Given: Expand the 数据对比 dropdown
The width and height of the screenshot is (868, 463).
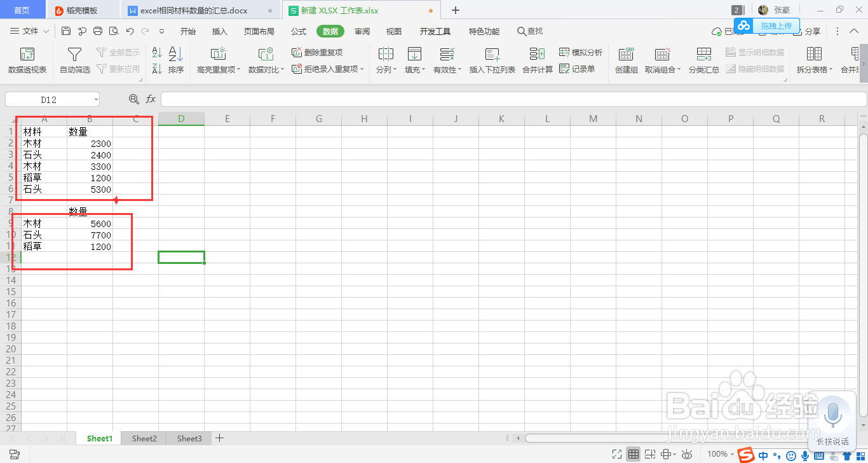Looking at the screenshot, I should pyautogui.click(x=283, y=70).
